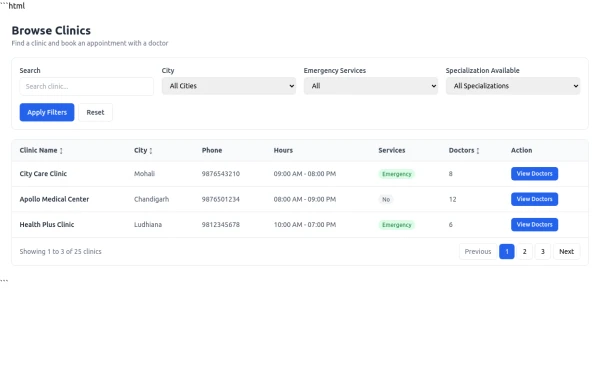Click the Action column header
This screenshot has height=384, width=600.
click(522, 150)
